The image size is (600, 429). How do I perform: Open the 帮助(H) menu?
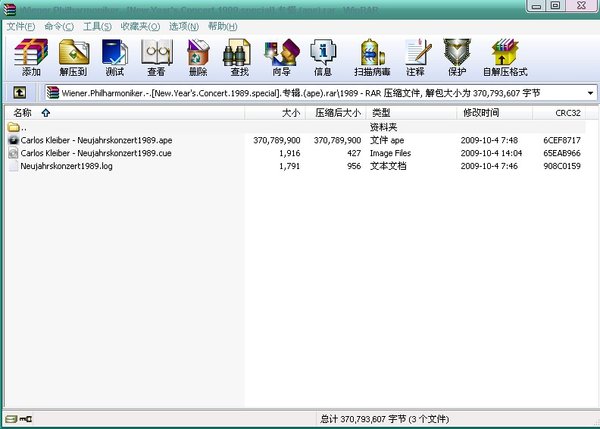click(222, 26)
